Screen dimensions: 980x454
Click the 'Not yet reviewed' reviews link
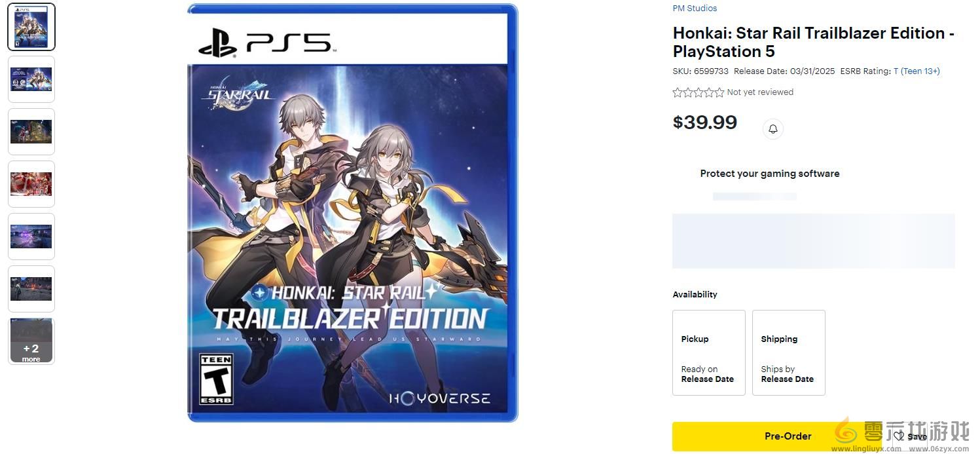point(759,92)
